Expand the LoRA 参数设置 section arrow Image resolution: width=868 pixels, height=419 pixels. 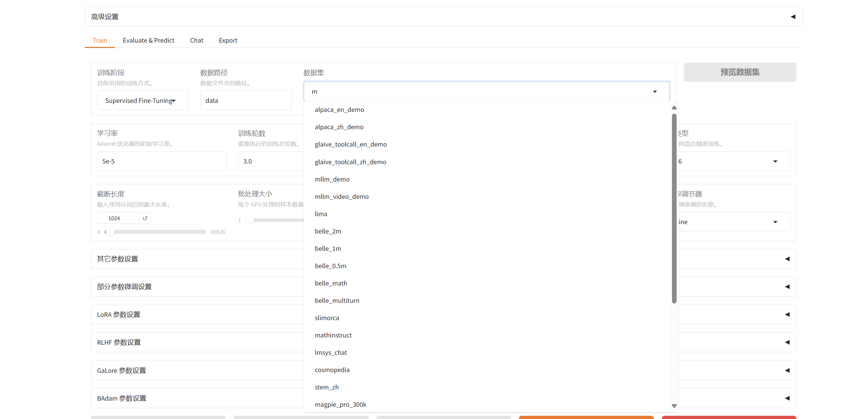tap(787, 314)
